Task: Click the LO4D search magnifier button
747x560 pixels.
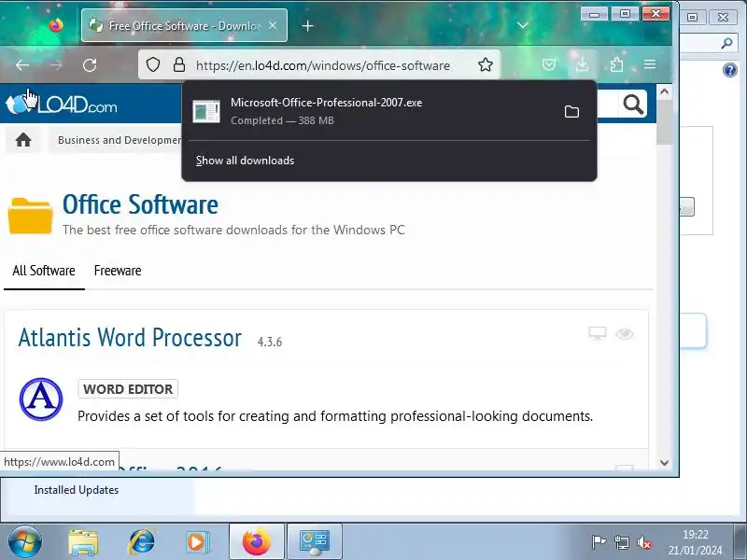Action: coord(633,105)
